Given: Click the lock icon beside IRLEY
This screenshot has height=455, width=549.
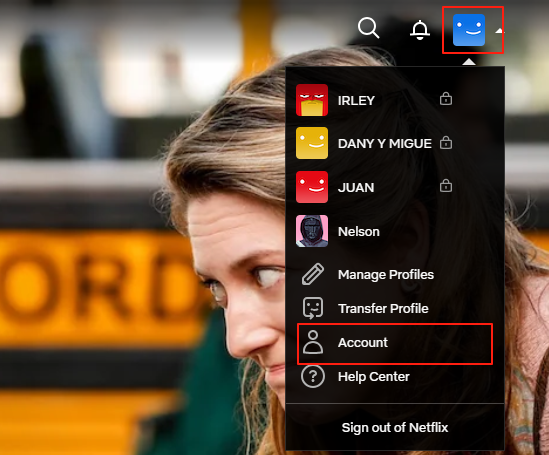Looking at the screenshot, I should [x=446, y=99].
